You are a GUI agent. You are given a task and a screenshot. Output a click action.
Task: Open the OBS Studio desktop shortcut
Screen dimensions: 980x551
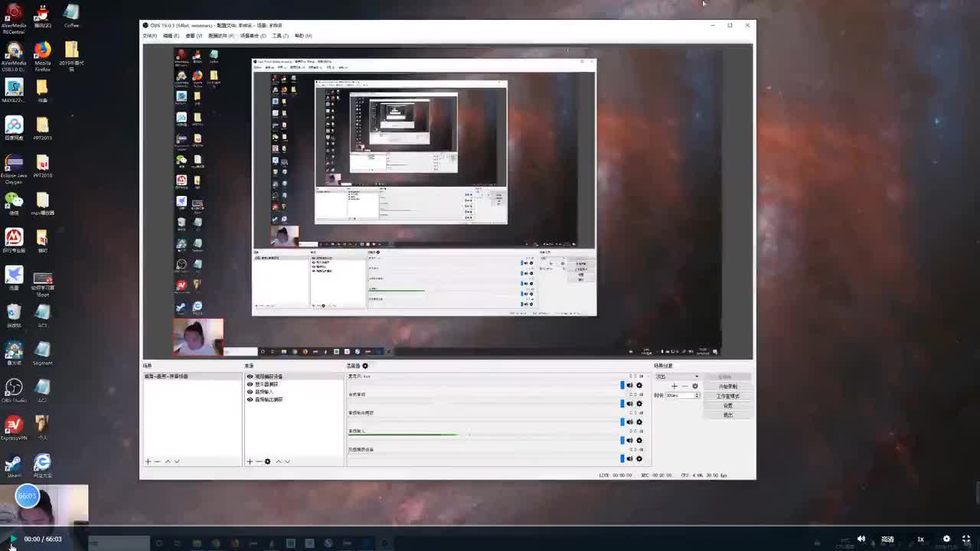point(14,390)
